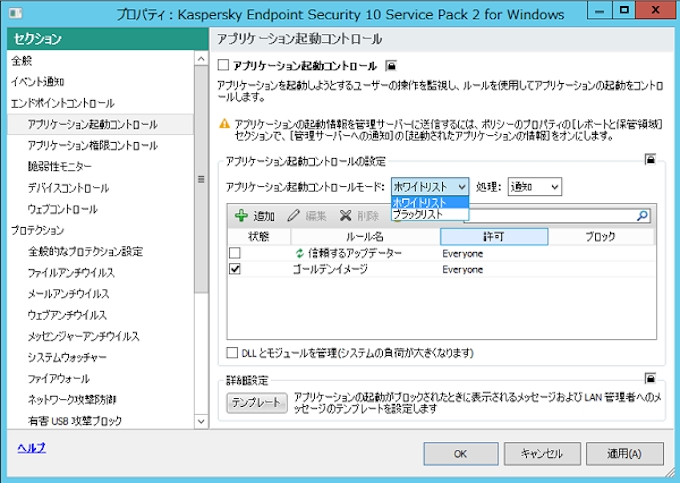
Task: Select ブラックリスト from the open dropdown
Action: click(417, 214)
